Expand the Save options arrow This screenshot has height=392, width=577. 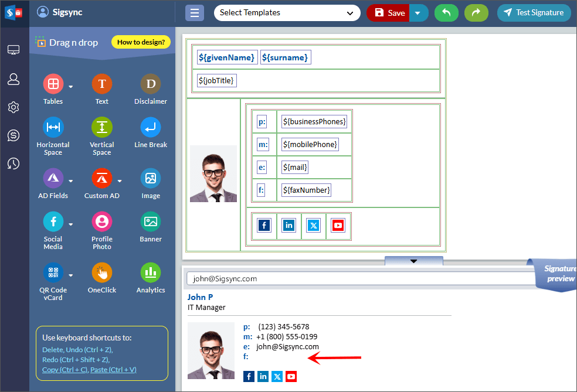tap(418, 13)
